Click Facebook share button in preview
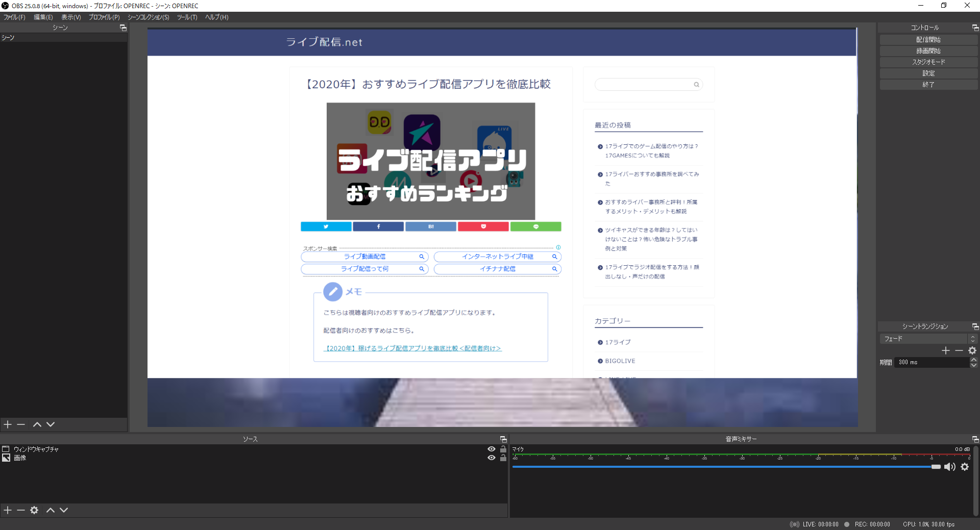Image resolution: width=980 pixels, height=530 pixels. (378, 226)
